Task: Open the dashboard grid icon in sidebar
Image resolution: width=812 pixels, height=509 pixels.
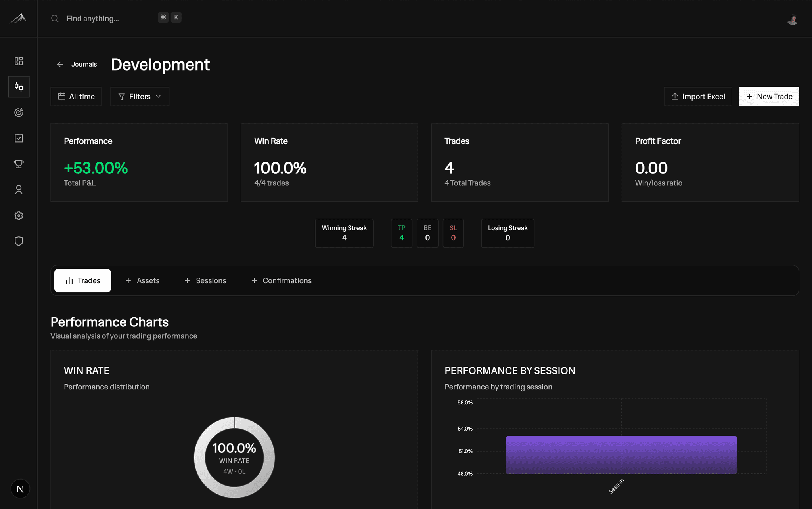Action: [19, 61]
